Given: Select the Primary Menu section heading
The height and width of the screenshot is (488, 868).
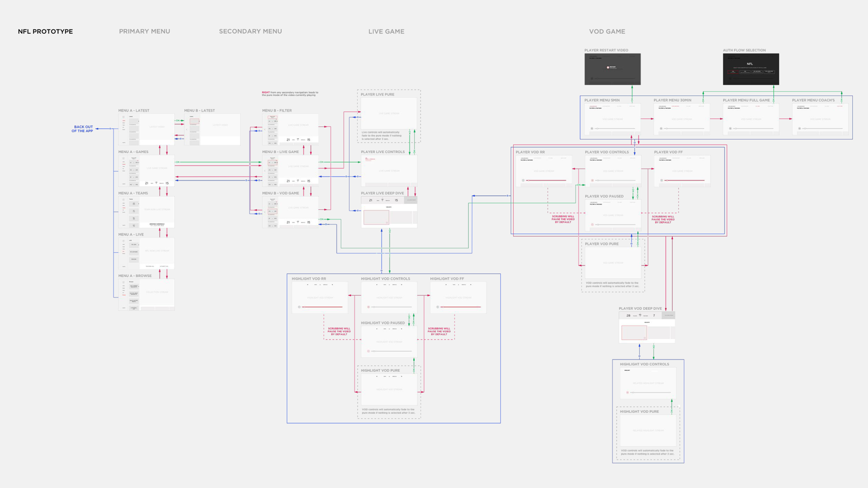Looking at the screenshot, I should point(144,31).
